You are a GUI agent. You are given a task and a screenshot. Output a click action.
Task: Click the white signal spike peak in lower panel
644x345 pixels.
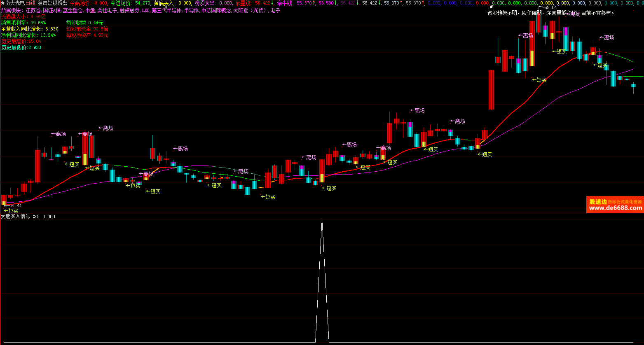(x=322, y=221)
